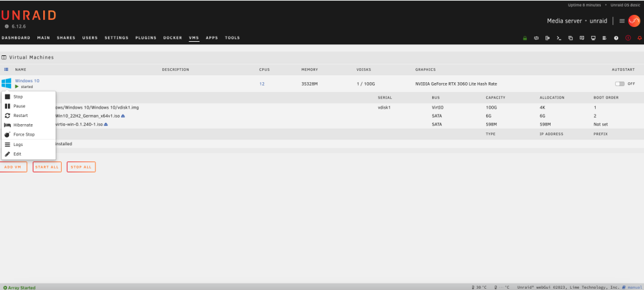Click the list view icon beside NAME
Image resolution: width=644 pixels, height=290 pixels.
6,69
